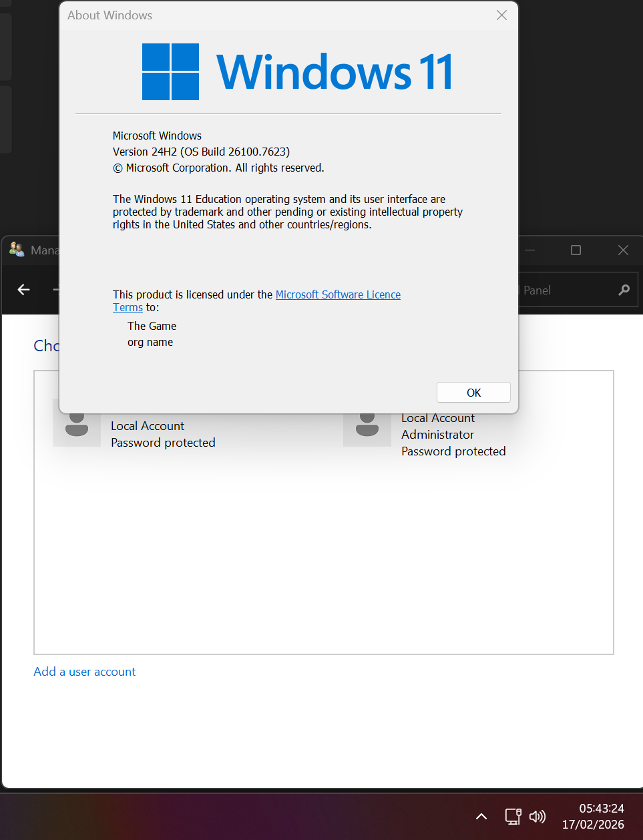Click the org name text

[x=150, y=342]
